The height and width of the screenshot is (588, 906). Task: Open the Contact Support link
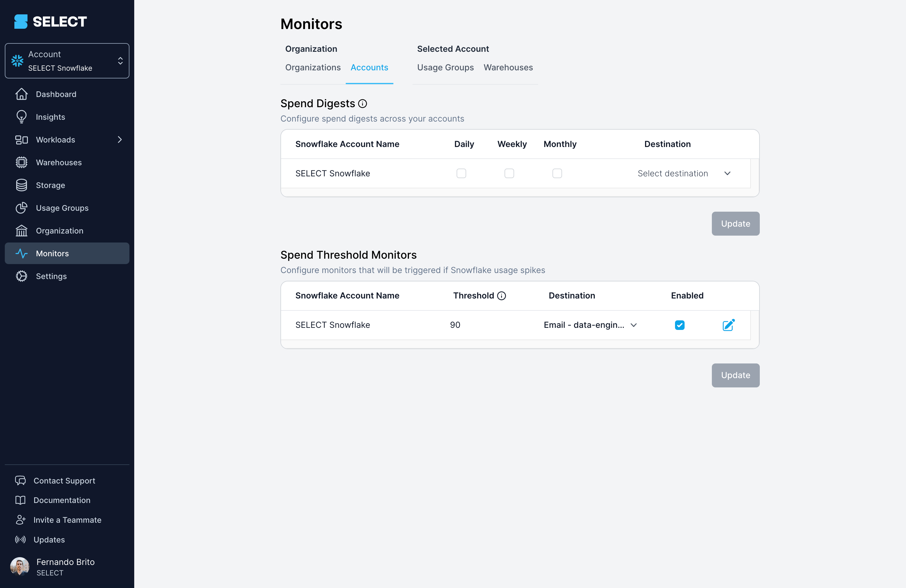point(64,480)
